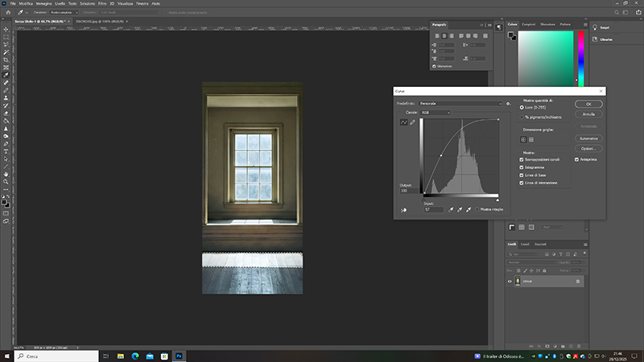Open the Finestra menu
The image size is (644, 362).
[142, 3]
